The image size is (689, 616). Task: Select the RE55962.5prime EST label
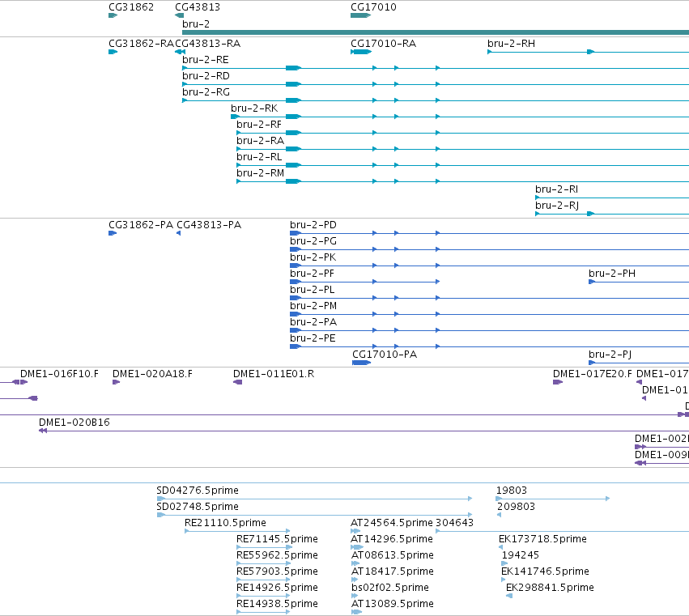tap(277, 555)
